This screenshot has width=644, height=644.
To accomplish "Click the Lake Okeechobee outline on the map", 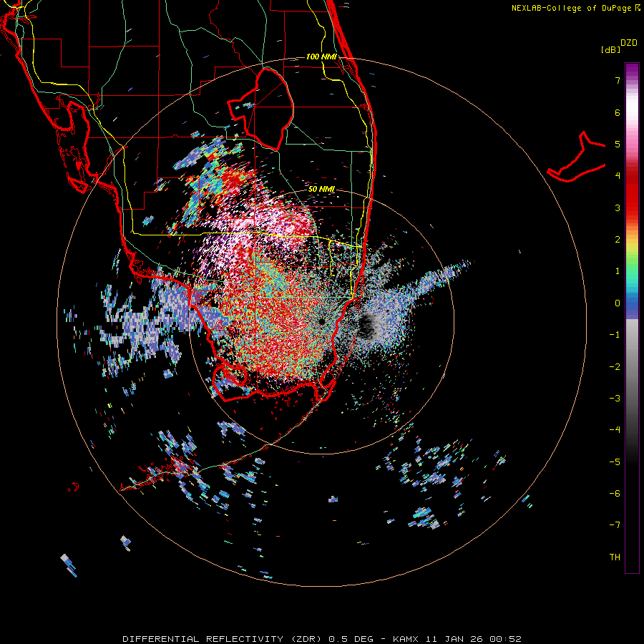I will 260,109.
